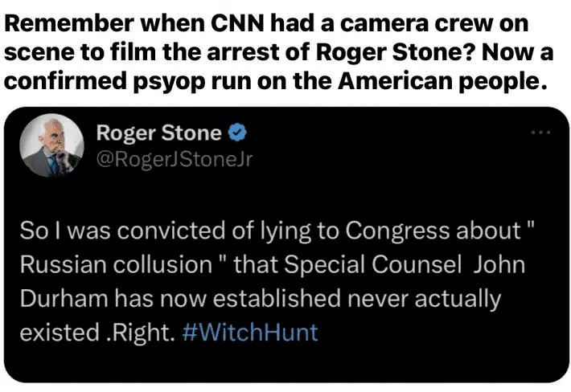Open the three-dot more options menu
Screen dimensions: 571x392
[541, 133]
